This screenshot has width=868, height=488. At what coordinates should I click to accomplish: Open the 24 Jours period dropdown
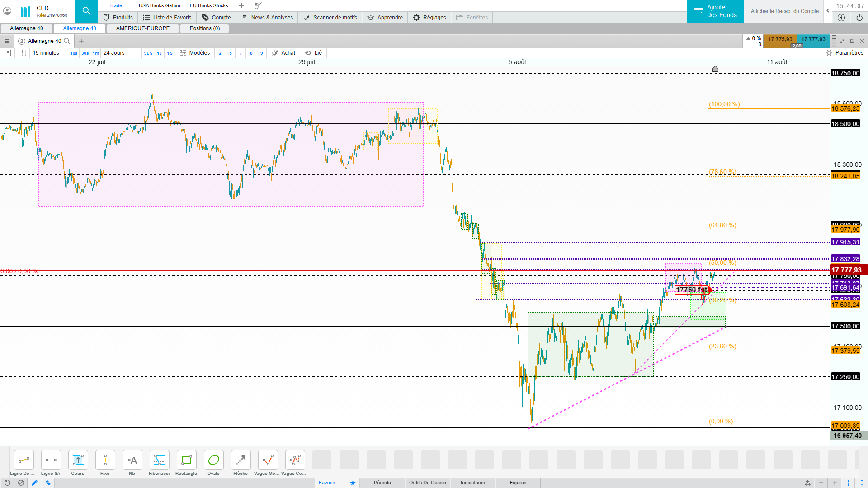tap(114, 53)
